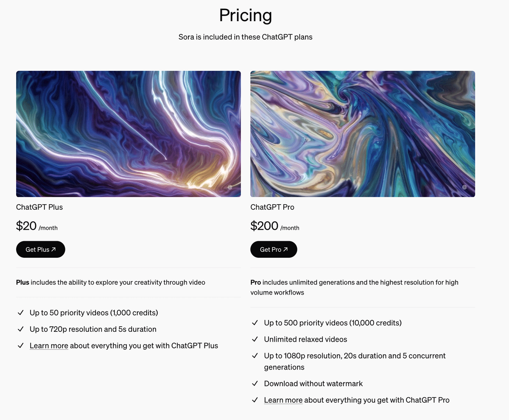This screenshot has height=420, width=509.
Task: Click arrow icon inside Get Pro button
Action: click(x=285, y=250)
